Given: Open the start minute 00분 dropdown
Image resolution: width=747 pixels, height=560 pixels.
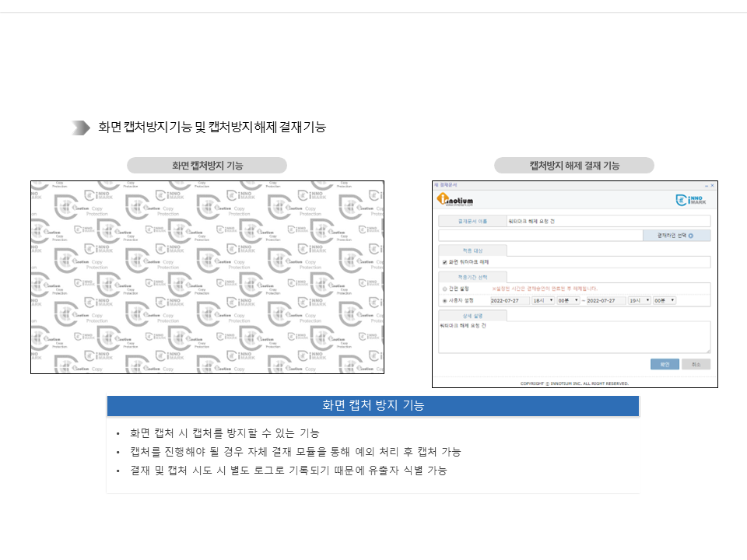Looking at the screenshot, I should [568, 300].
